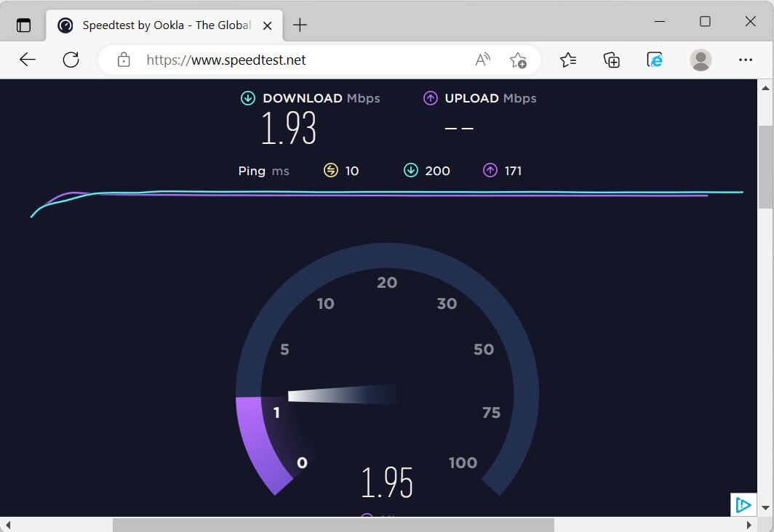This screenshot has height=532, width=774.
Task: Open the Collections icon in toolbar
Action: [612, 60]
